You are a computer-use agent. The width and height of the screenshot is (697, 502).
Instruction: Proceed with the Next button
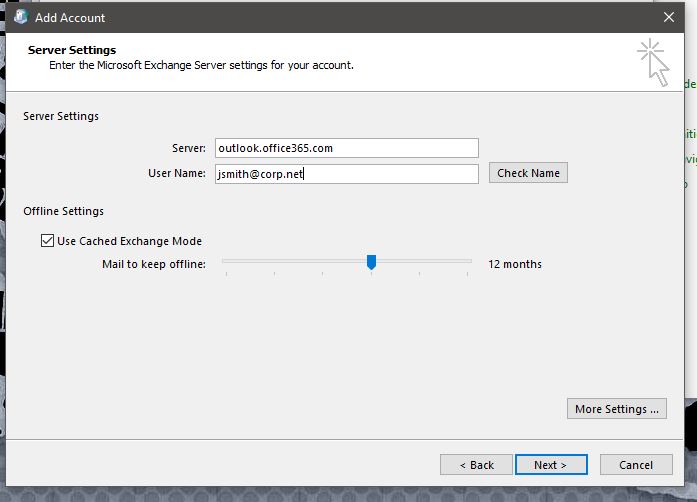(551, 465)
